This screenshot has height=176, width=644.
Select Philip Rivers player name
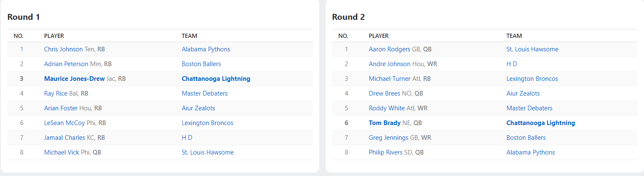385,152
